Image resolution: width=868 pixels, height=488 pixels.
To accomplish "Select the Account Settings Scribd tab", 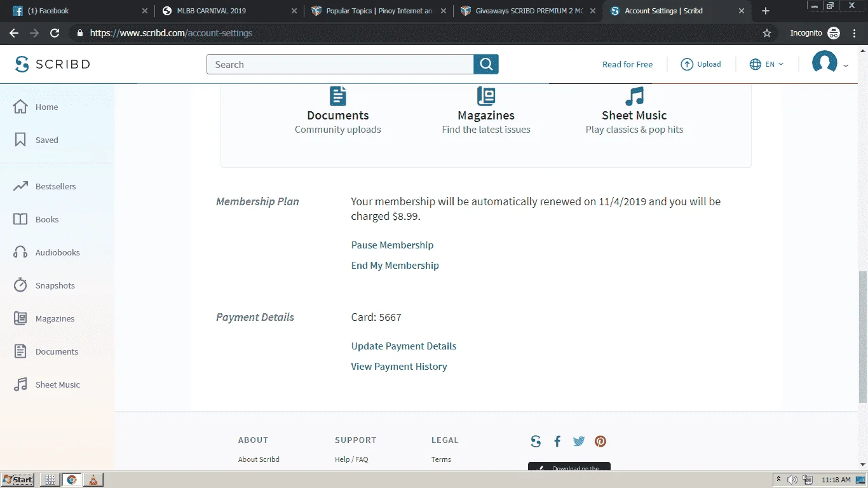I will click(675, 11).
